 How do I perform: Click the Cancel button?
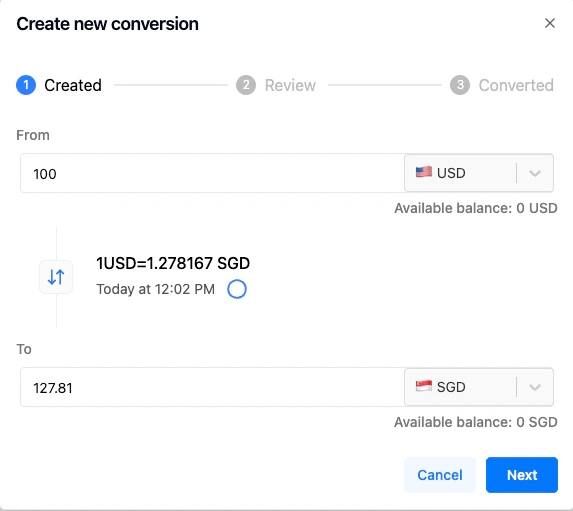pos(440,475)
